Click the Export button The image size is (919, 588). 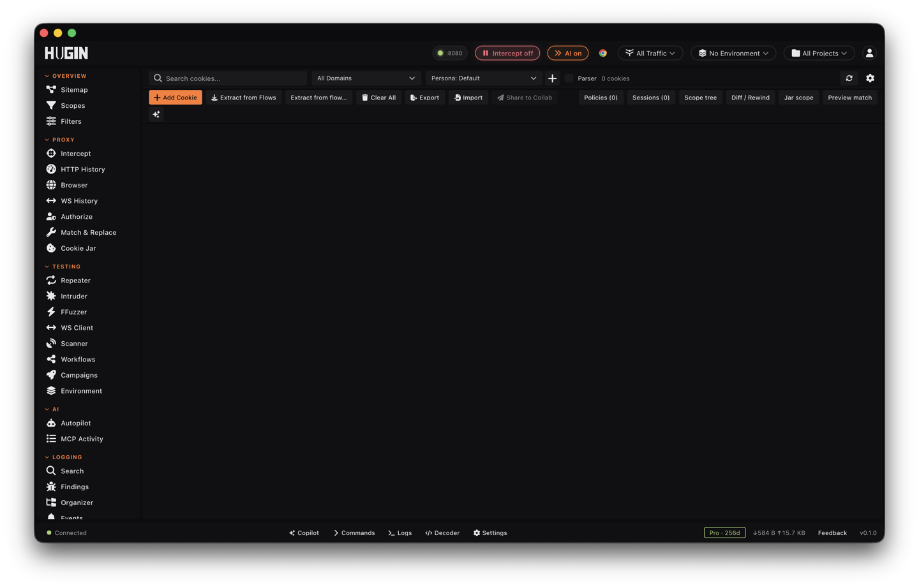pyautogui.click(x=425, y=98)
